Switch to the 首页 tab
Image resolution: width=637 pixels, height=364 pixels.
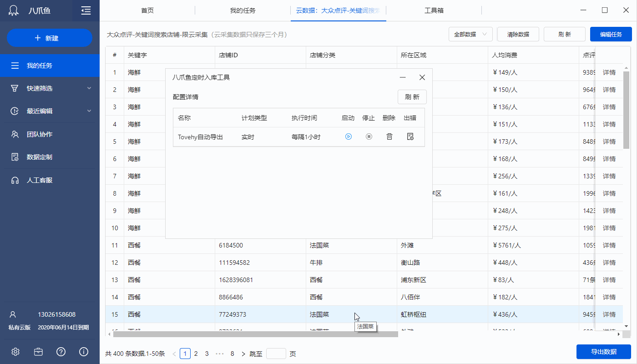coord(147,10)
